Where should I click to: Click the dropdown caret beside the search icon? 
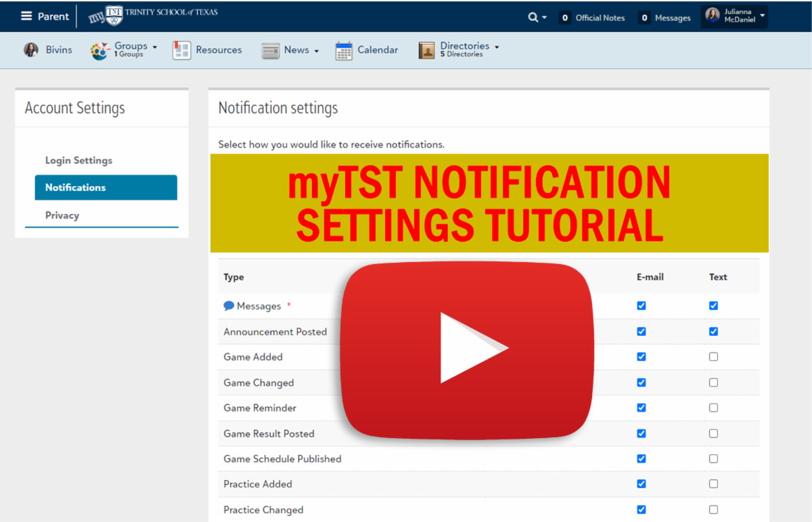tap(545, 18)
